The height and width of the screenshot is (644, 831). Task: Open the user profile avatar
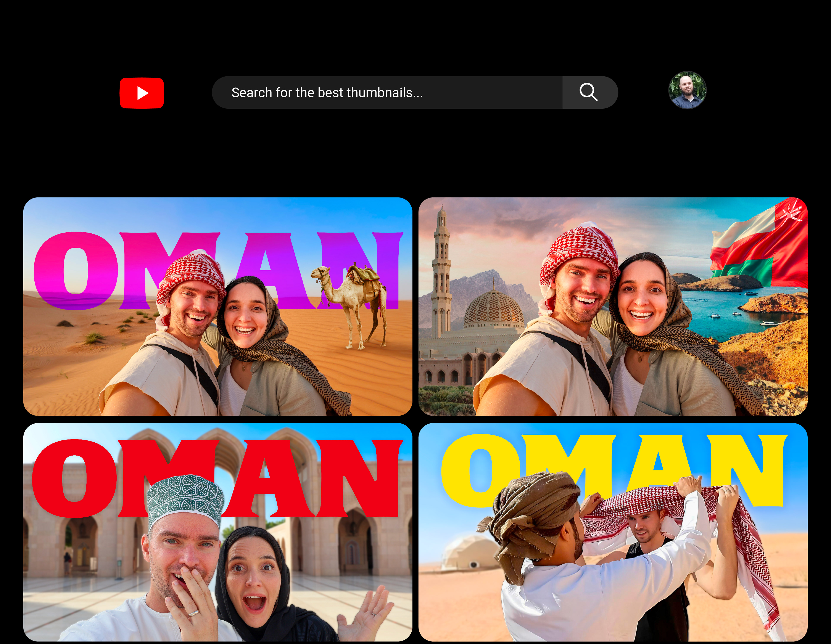coord(687,90)
